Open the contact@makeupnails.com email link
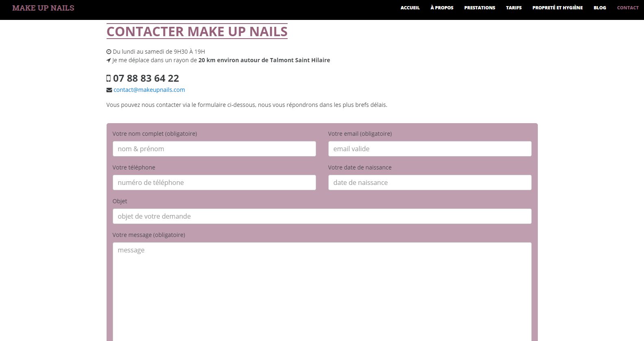 (x=149, y=90)
